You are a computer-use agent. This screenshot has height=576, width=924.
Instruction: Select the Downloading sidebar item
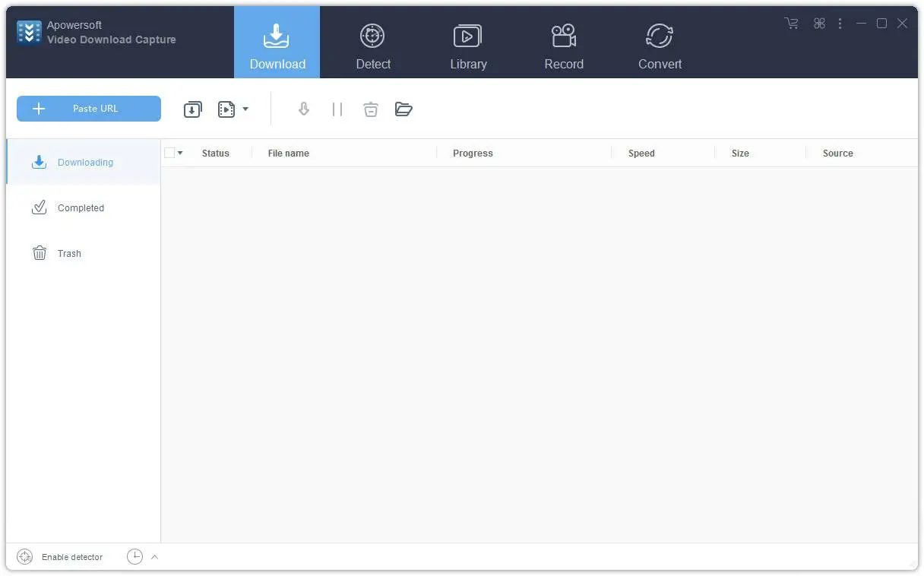coord(85,162)
